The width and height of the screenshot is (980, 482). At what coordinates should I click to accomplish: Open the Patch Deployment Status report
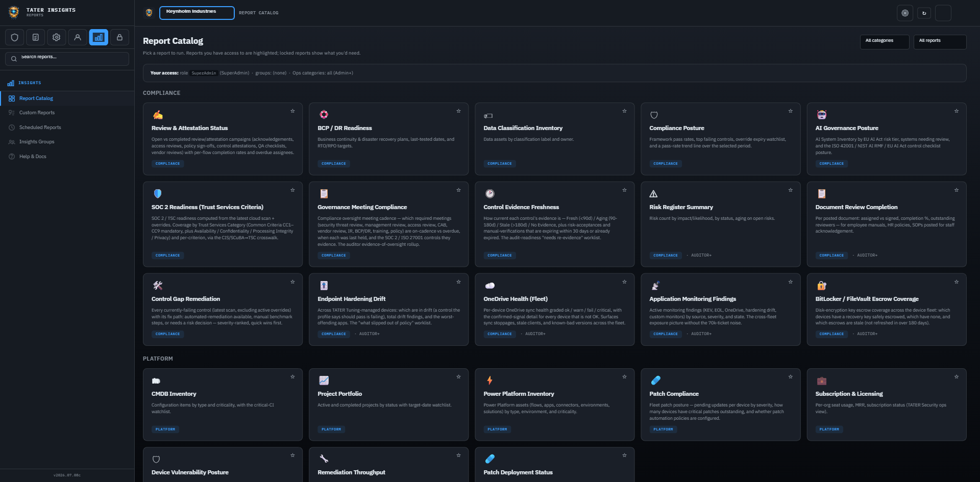click(x=518, y=472)
